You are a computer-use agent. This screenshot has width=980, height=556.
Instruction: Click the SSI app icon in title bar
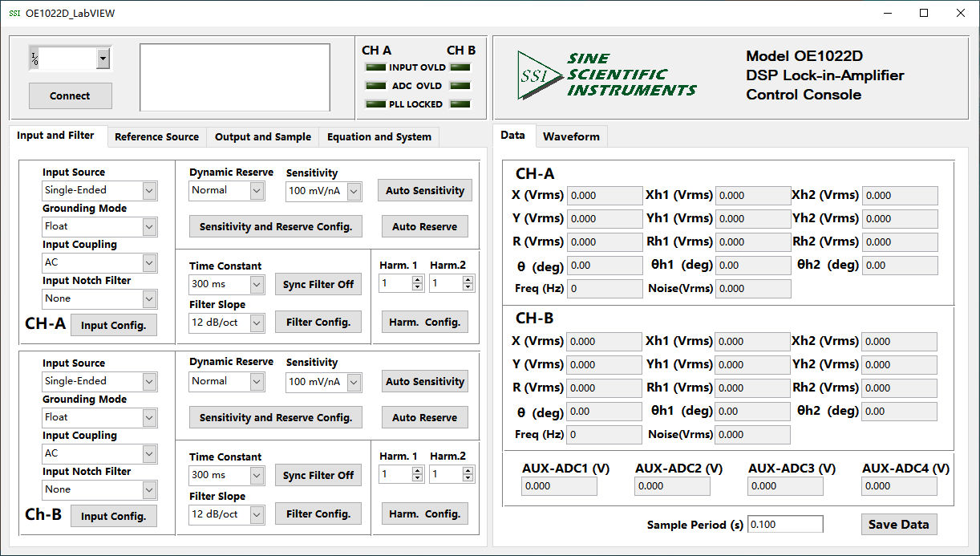point(14,13)
